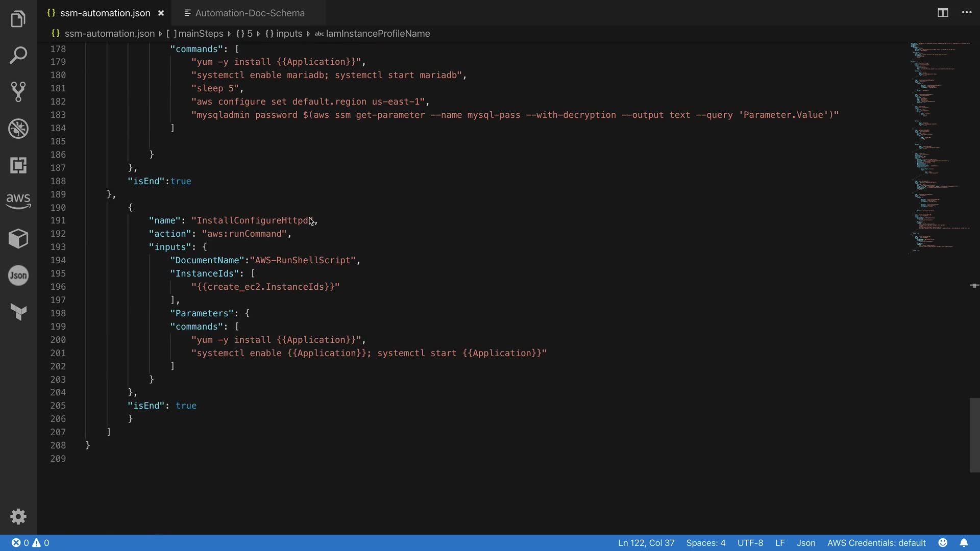Toggle split editor layout
This screenshot has width=980, height=551.
(x=943, y=13)
